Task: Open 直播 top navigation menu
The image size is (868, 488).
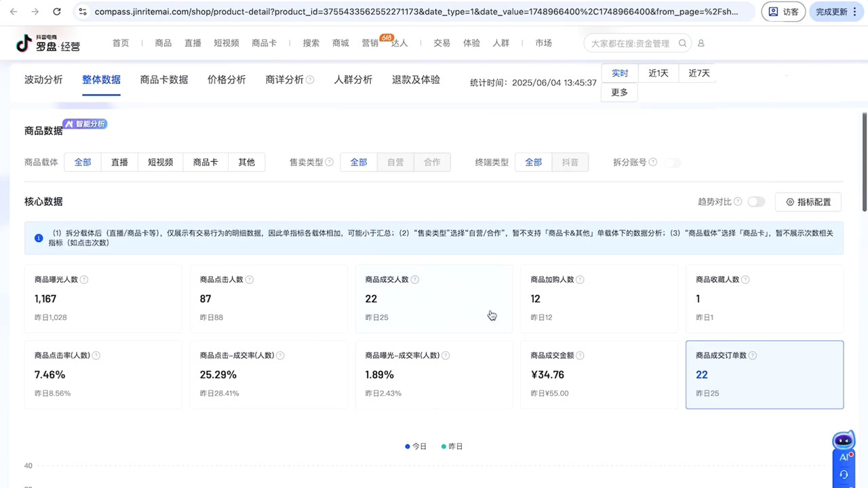Action: pyautogui.click(x=193, y=43)
